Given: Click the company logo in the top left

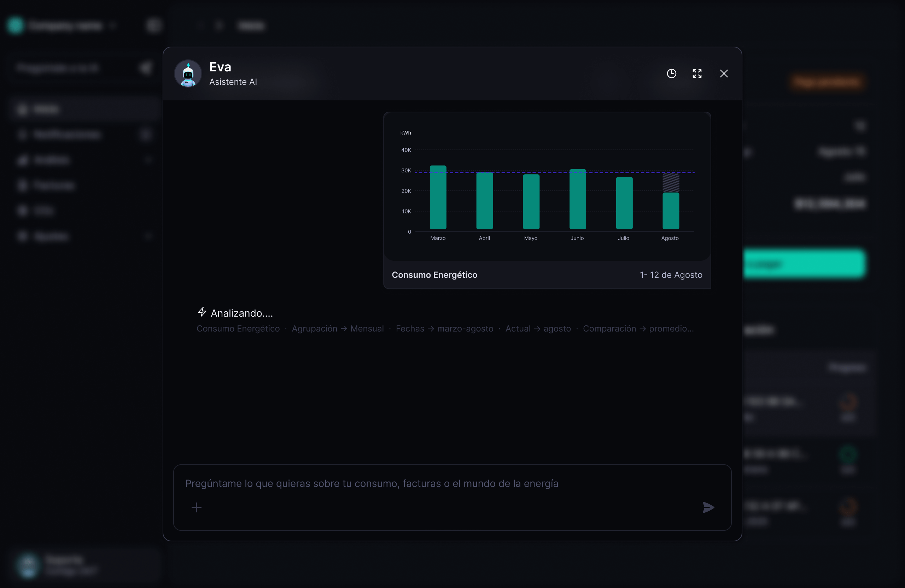Looking at the screenshot, I should coord(15,25).
